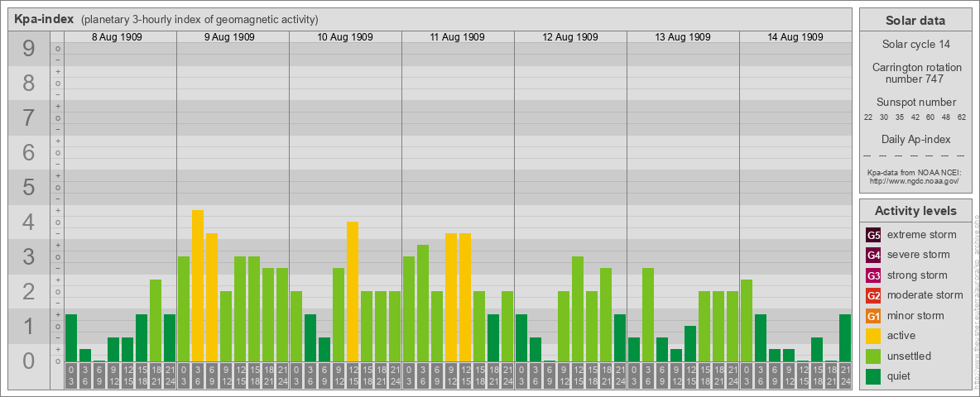
Task: Click the yellow 9-12h bar on 11 Aug
Action: [451, 297]
